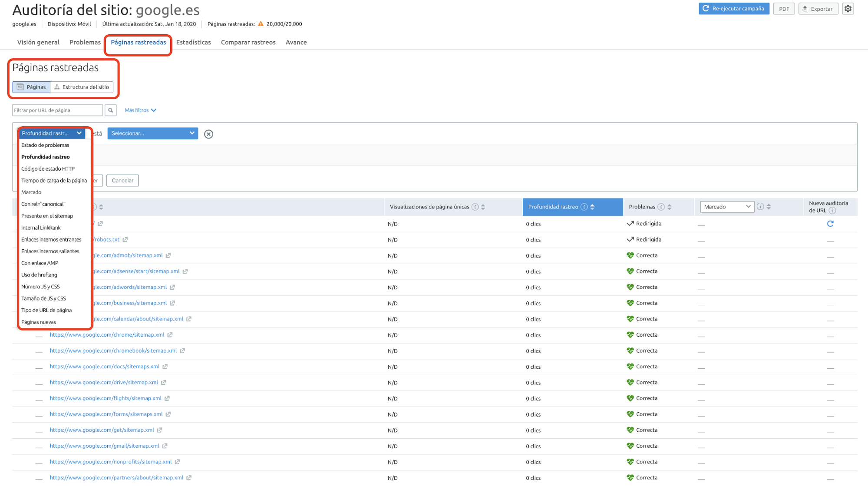Click the Filtrar por URL input field
This screenshot has width=868, height=486.
(x=57, y=110)
